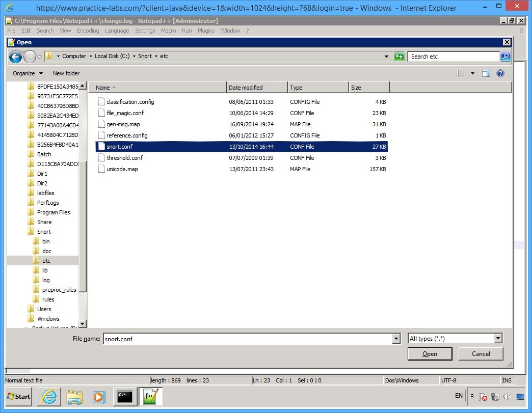The width and height of the screenshot is (532, 413).
Task: Open the Plugins menu
Action: (x=206, y=31)
